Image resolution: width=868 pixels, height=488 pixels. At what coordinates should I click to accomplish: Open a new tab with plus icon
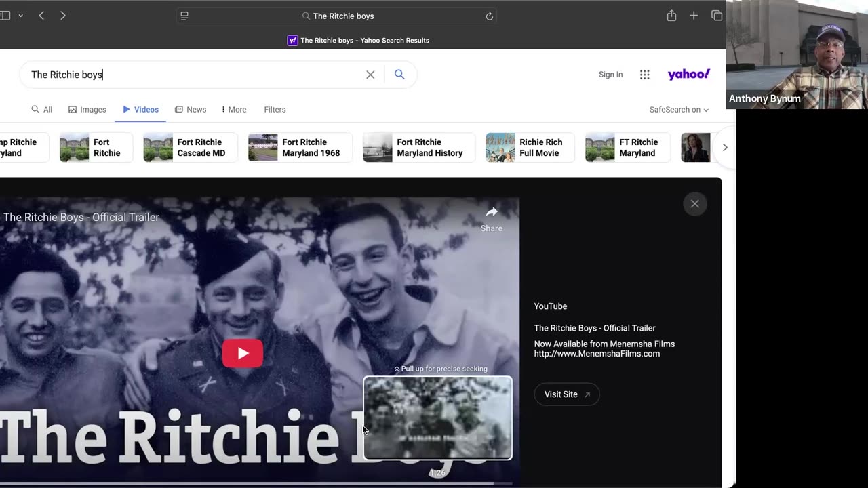(694, 16)
